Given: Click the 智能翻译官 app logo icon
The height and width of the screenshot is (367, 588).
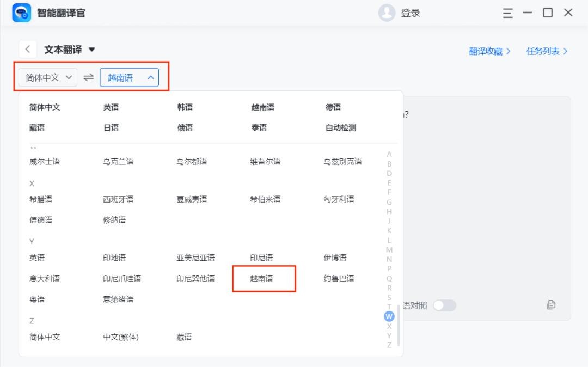Looking at the screenshot, I should (x=22, y=13).
